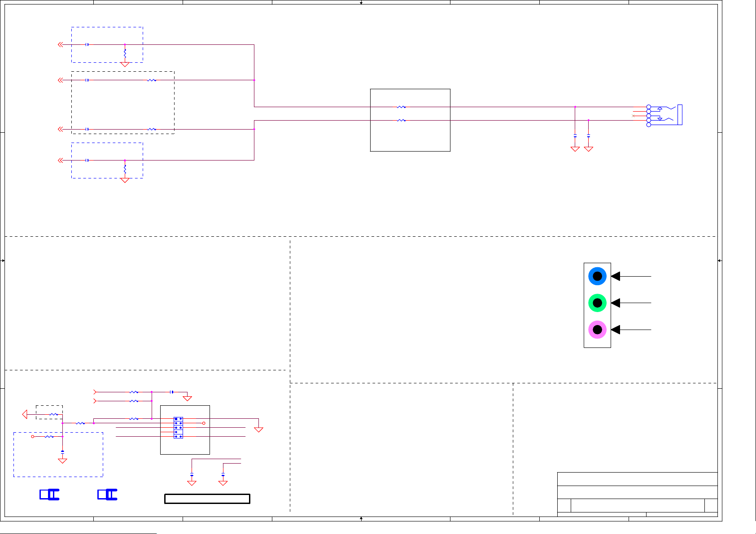
Task: Select the blue phone jack connector symbol
Action: (664, 115)
